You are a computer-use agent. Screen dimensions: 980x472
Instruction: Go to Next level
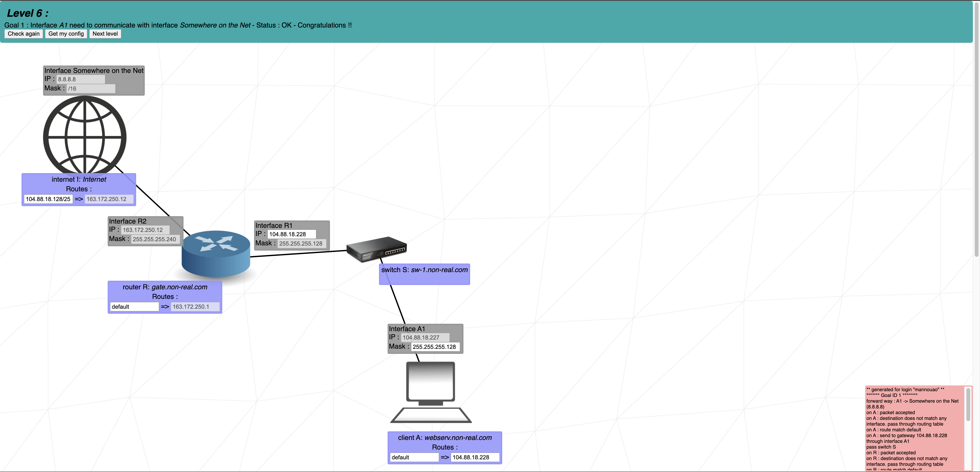(x=105, y=34)
